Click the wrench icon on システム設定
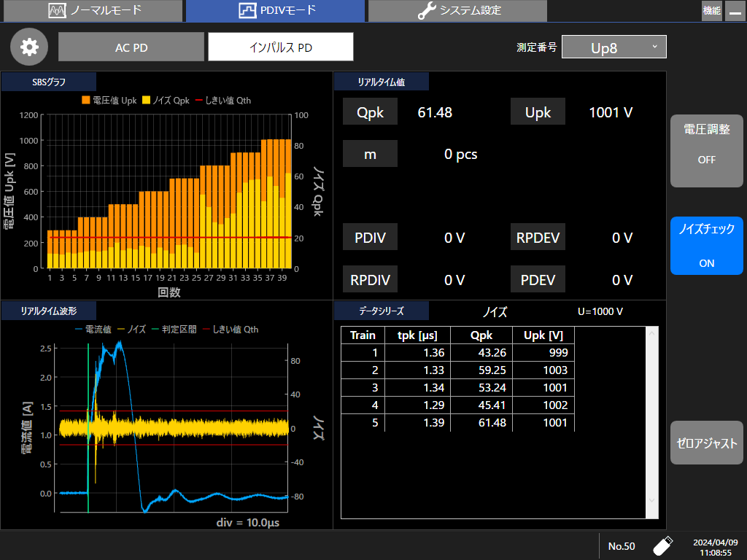 pyautogui.click(x=426, y=11)
